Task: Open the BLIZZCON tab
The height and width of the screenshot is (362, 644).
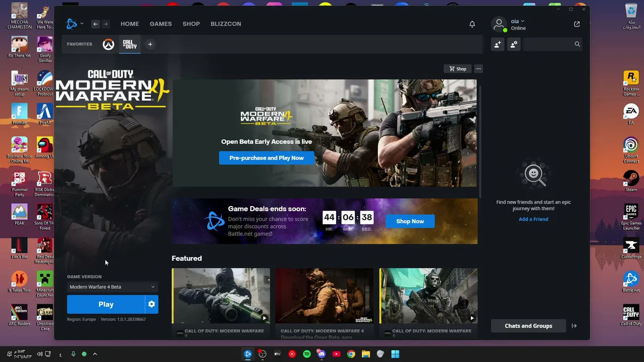Action: click(226, 24)
